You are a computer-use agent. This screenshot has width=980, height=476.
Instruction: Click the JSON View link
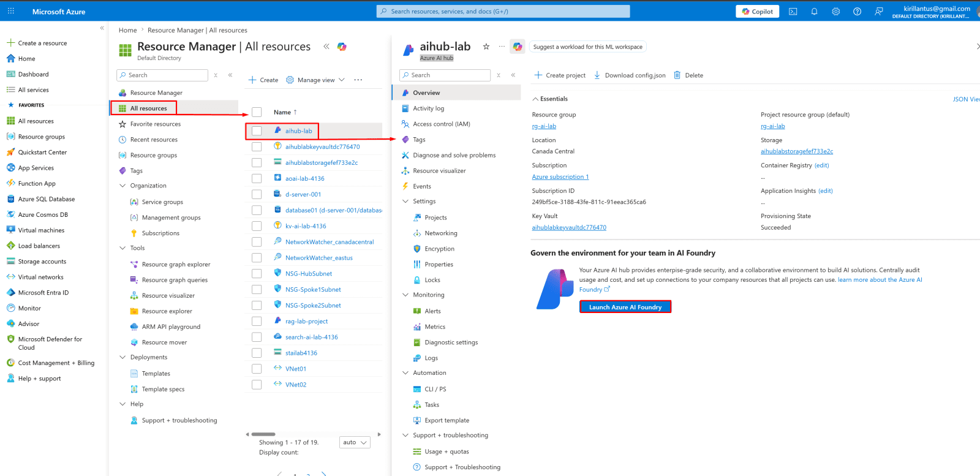[967, 99]
